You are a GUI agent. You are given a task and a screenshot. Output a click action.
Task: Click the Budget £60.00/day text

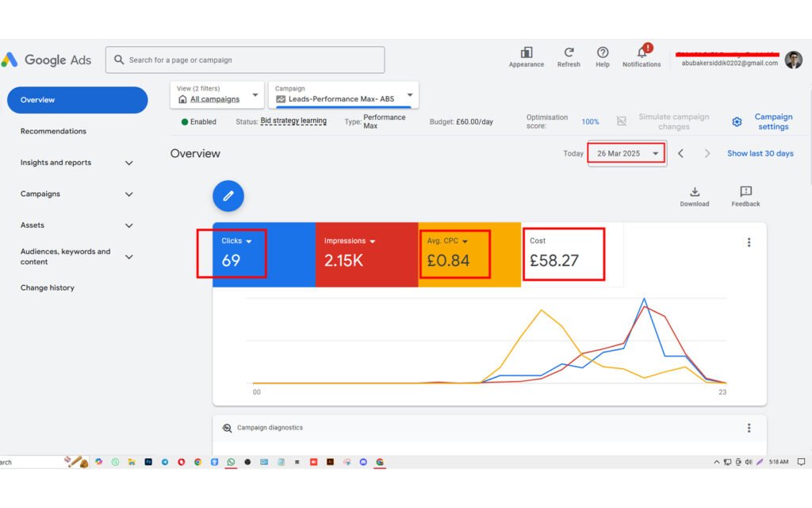(x=461, y=121)
